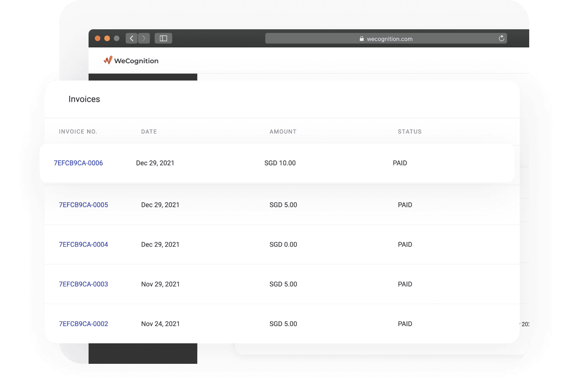The height and width of the screenshot is (392, 568).
Task: Toggle the browser sidebar panel icon
Action: pyautogui.click(x=163, y=38)
